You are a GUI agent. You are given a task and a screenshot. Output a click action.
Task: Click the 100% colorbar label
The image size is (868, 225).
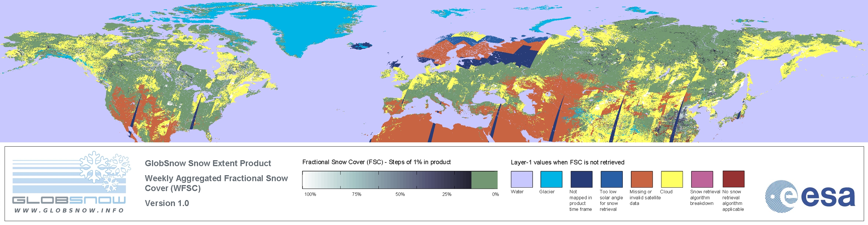(310, 194)
